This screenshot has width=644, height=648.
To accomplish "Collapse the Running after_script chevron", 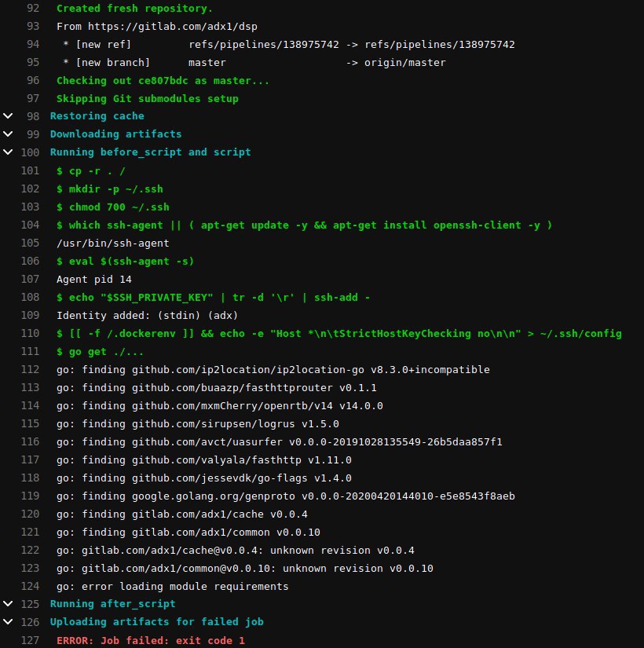I will [8, 604].
